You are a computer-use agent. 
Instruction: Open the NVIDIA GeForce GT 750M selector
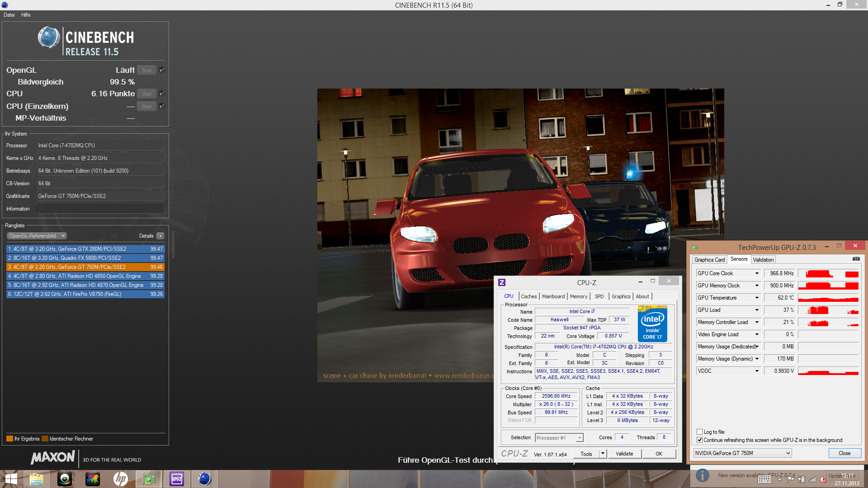pyautogui.click(x=742, y=453)
